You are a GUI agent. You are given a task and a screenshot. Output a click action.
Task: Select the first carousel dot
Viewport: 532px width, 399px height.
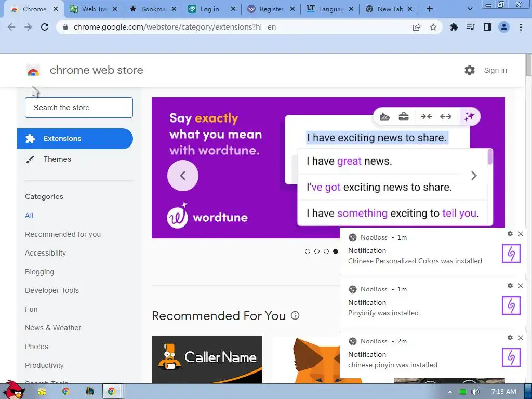308,251
